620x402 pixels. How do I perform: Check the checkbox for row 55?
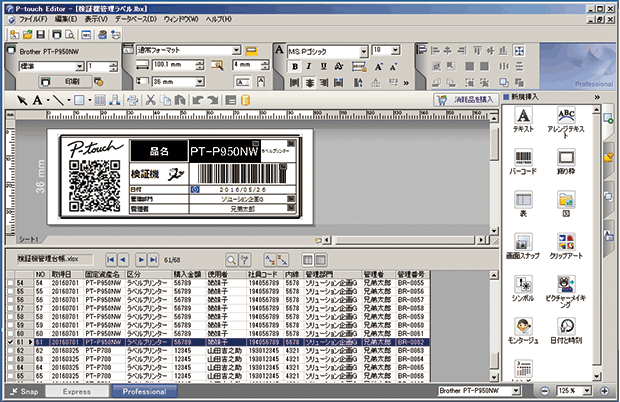click(x=10, y=292)
